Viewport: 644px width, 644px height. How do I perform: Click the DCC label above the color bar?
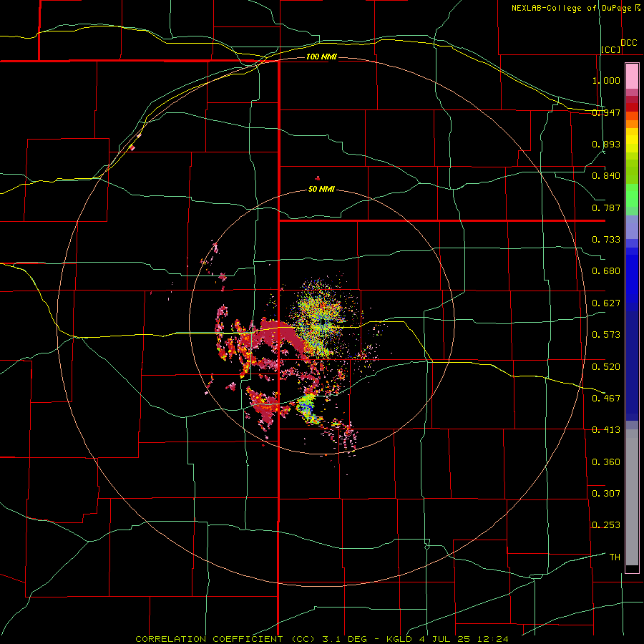pos(628,43)
